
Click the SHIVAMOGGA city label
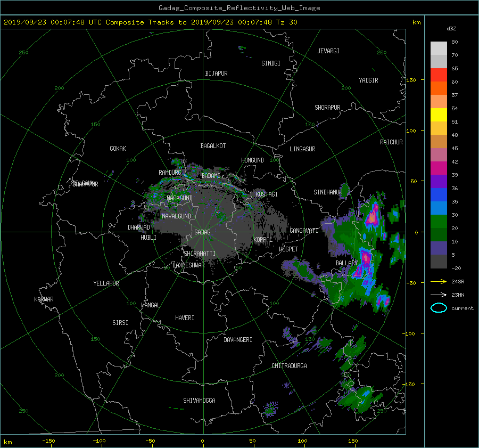coord(199,400)
